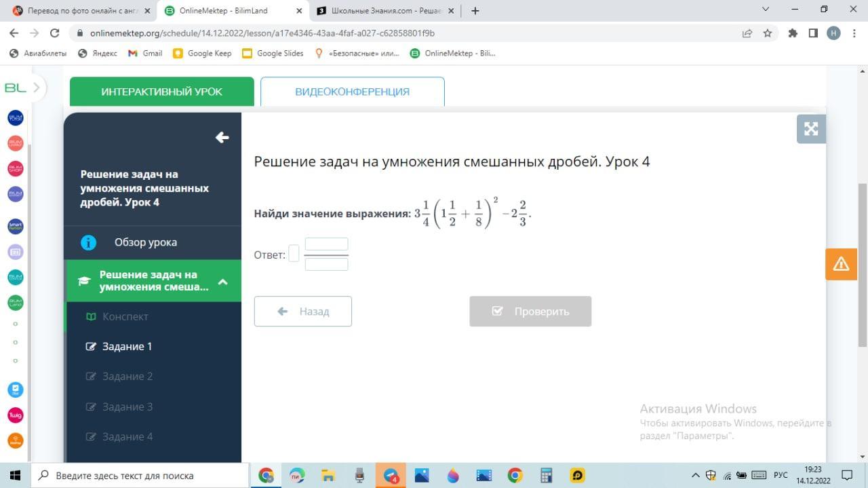
Task: Select Задание 3 in sidebar
Action: click(x=127, y=407)
